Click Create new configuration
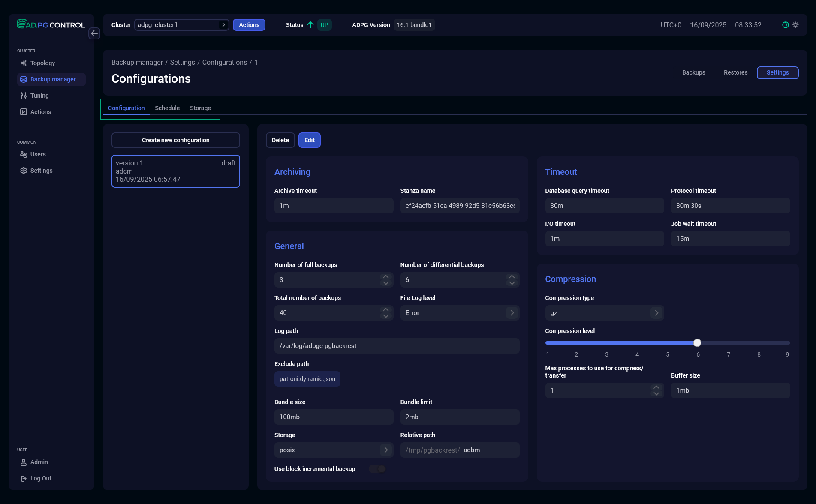This screenshot has height=504, width=816. (x=175, y=140)
